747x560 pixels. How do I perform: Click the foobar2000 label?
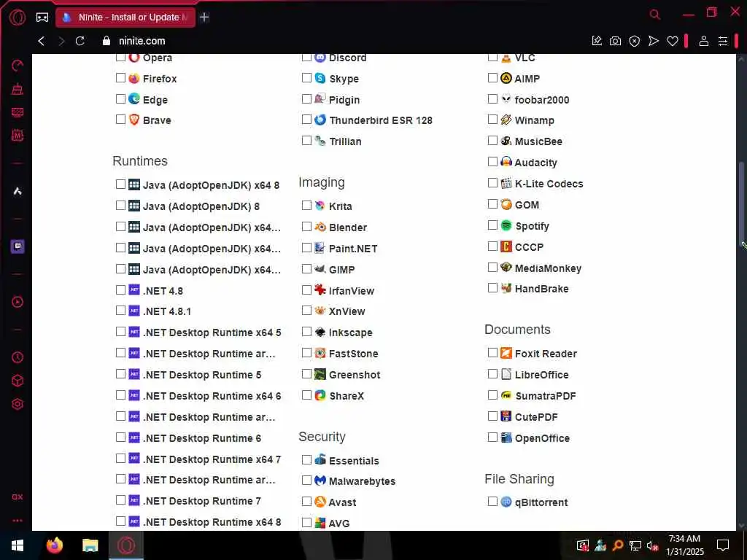tap(542, 100)
